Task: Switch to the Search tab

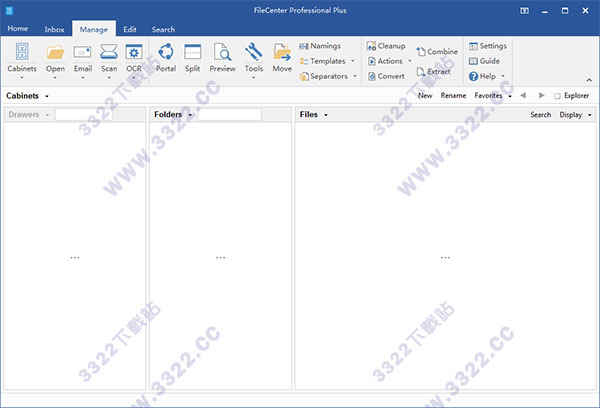Action: click(163, 29)
